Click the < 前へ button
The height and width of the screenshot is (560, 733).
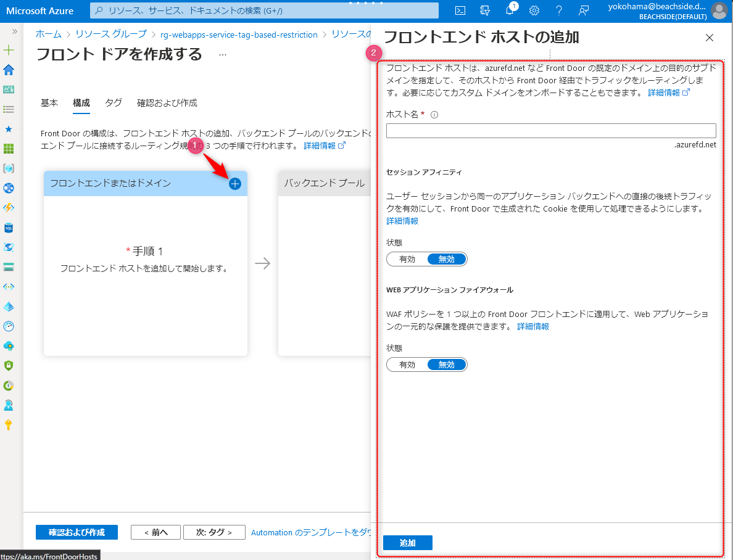(155, 532)
